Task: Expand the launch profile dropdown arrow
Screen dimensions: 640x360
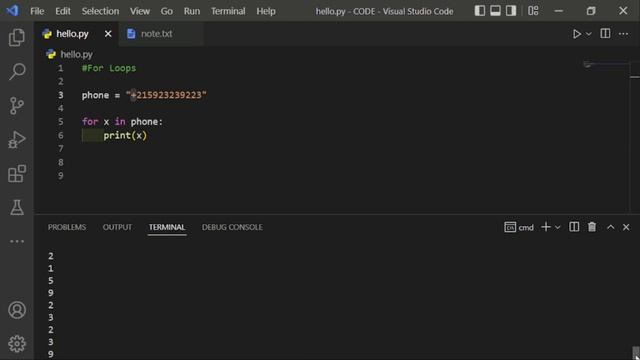Action: (558, 227)
